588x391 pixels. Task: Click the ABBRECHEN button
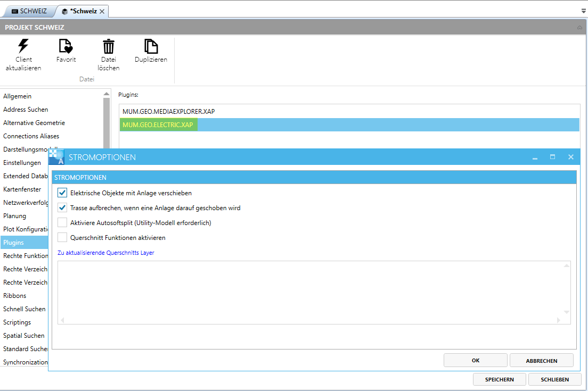[542, 360]
